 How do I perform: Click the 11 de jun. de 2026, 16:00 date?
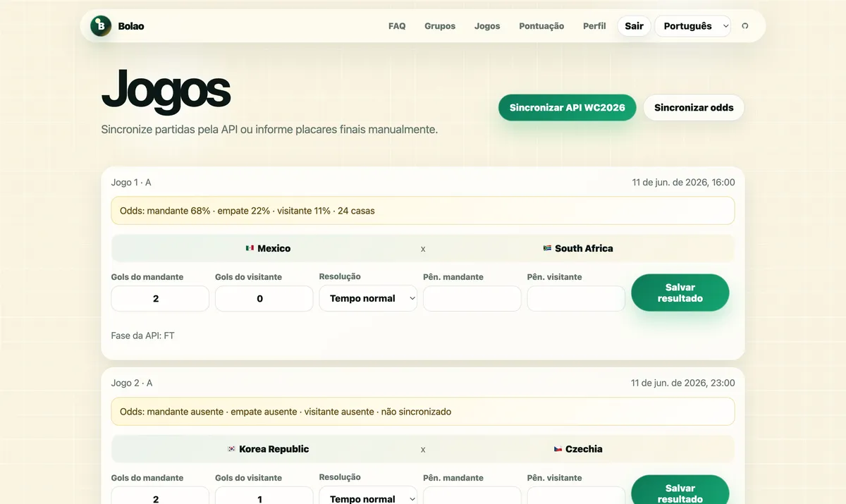[x=683, y=183]
